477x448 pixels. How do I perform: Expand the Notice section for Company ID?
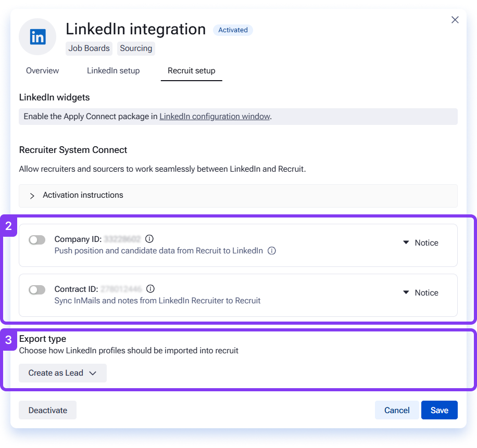pyautogui.click(x=420, y=242)
